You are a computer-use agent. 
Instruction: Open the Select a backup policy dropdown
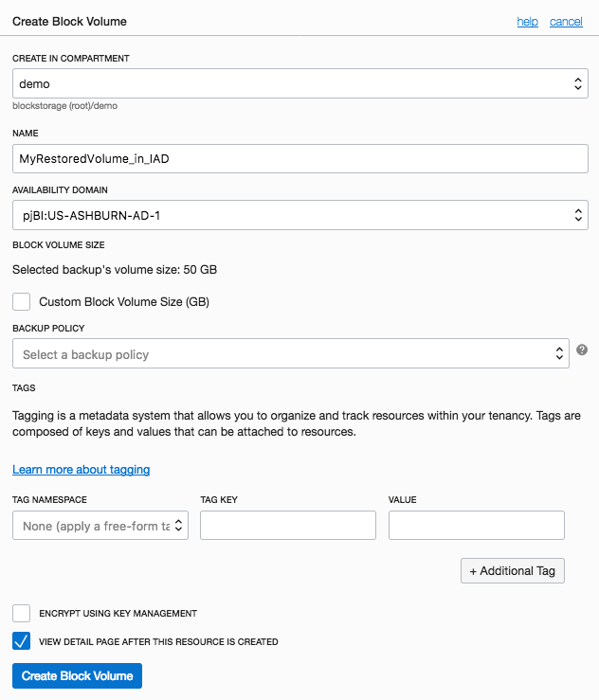(x=290, y=354)
